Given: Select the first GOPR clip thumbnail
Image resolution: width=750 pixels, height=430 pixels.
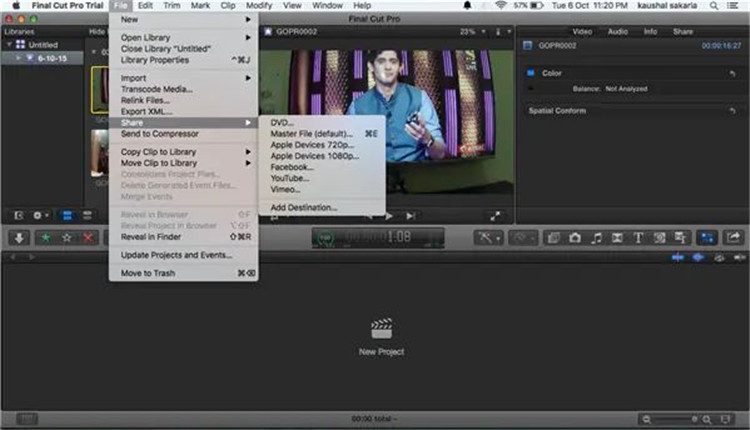Looking at the screenshot, I should [100, 90].
